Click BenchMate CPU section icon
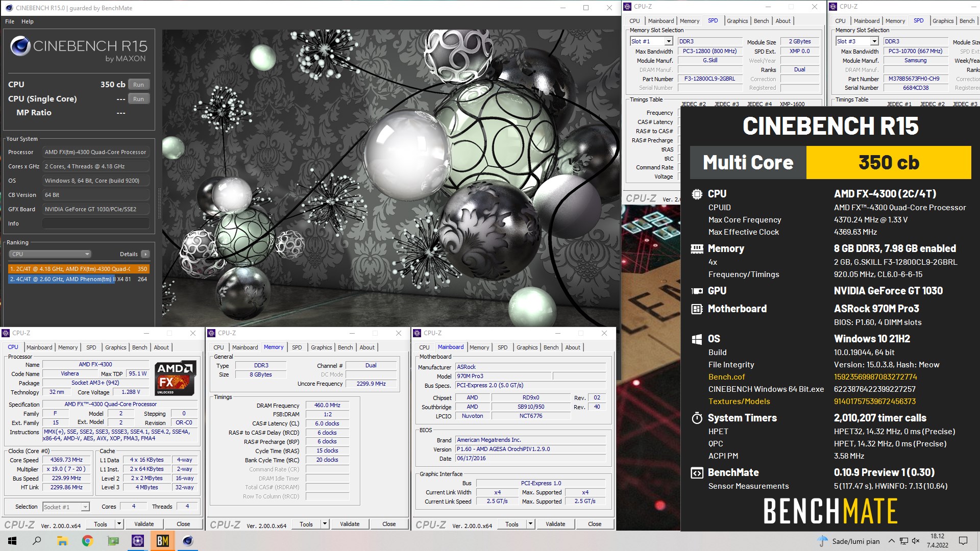The height and width of the screenshot is (551, 980). point(697,194)
